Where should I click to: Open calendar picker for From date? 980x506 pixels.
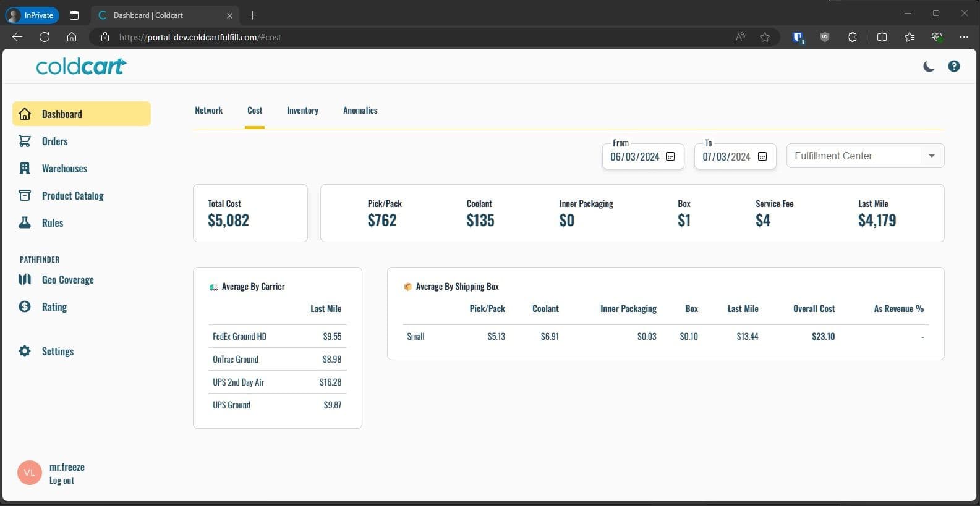tap(670, 156)
